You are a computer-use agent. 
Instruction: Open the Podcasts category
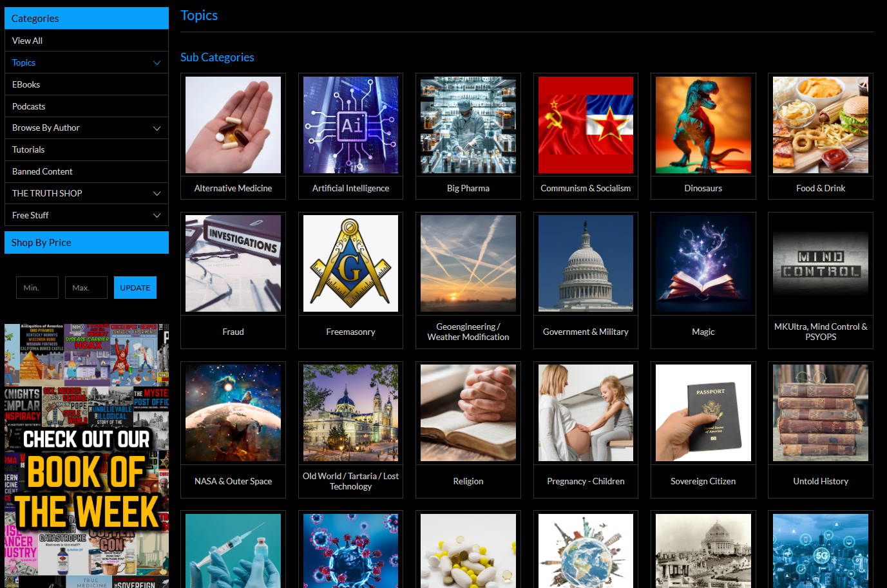pyautogui.click(x=86, y=106)
